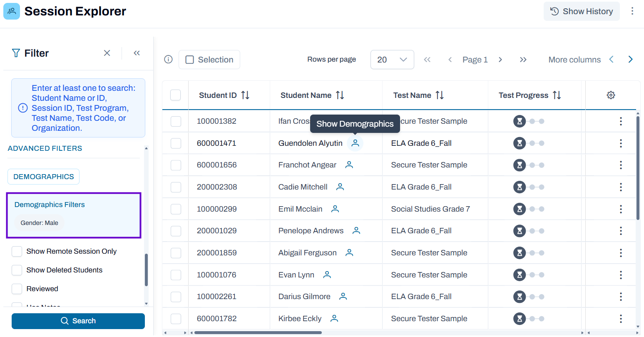Open row actions for Kirbee Eckly
Screen dimensions: 644x337
click(621, 319)
